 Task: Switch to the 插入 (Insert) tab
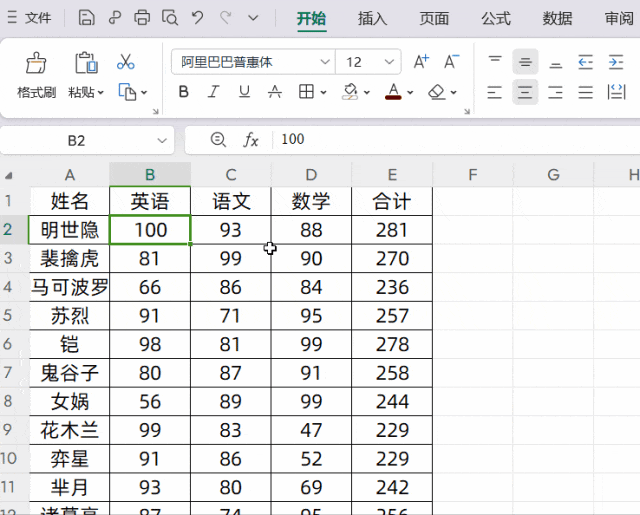[x=372, y=18]
